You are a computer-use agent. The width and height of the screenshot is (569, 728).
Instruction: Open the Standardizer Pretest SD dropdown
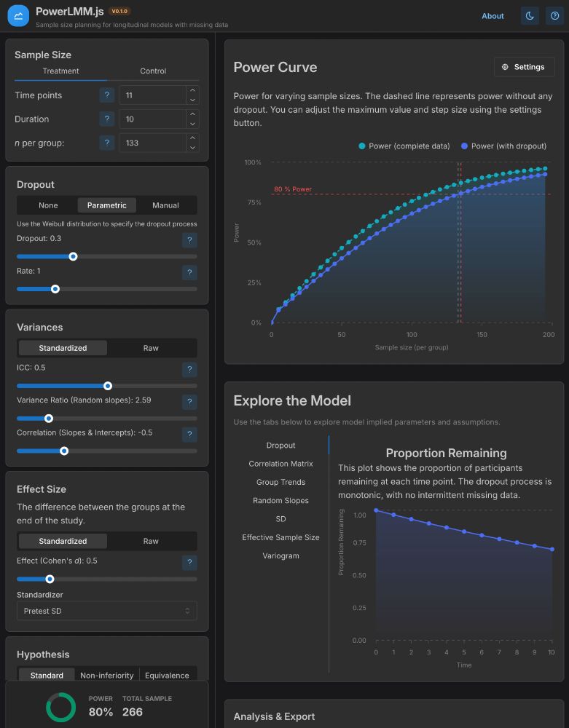point(107,611)
